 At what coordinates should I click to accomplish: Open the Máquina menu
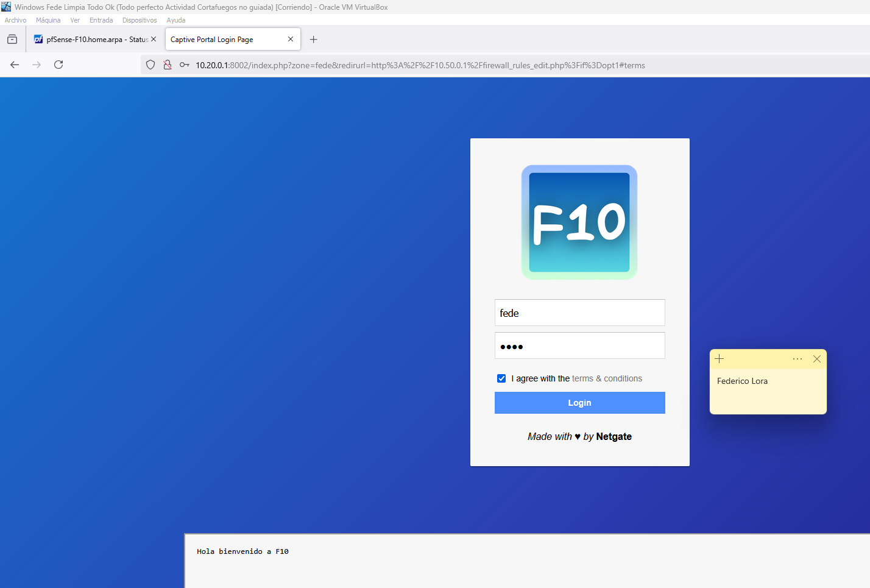[x=48, y=20]
